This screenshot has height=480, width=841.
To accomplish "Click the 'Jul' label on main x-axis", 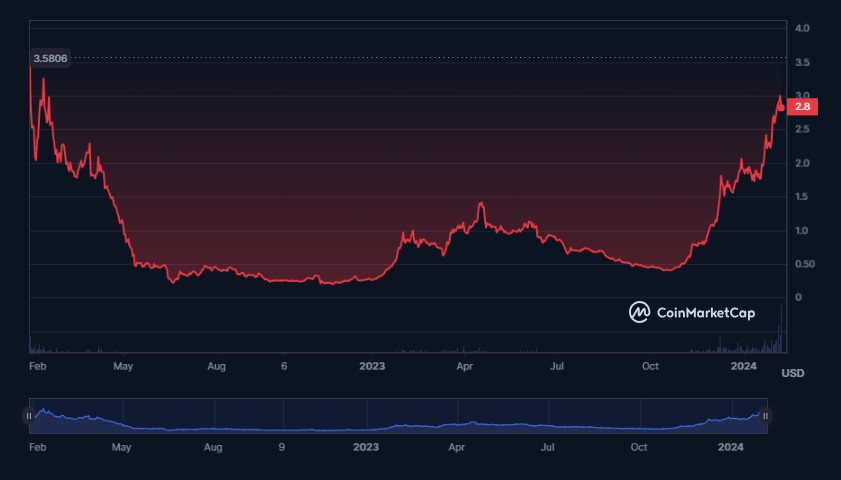I will [x=557, y=366].
